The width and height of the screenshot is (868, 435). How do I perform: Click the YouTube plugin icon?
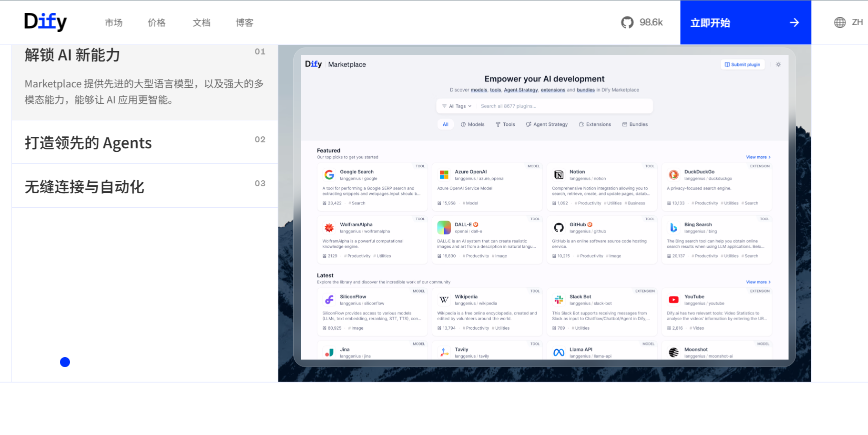[674, 300]
